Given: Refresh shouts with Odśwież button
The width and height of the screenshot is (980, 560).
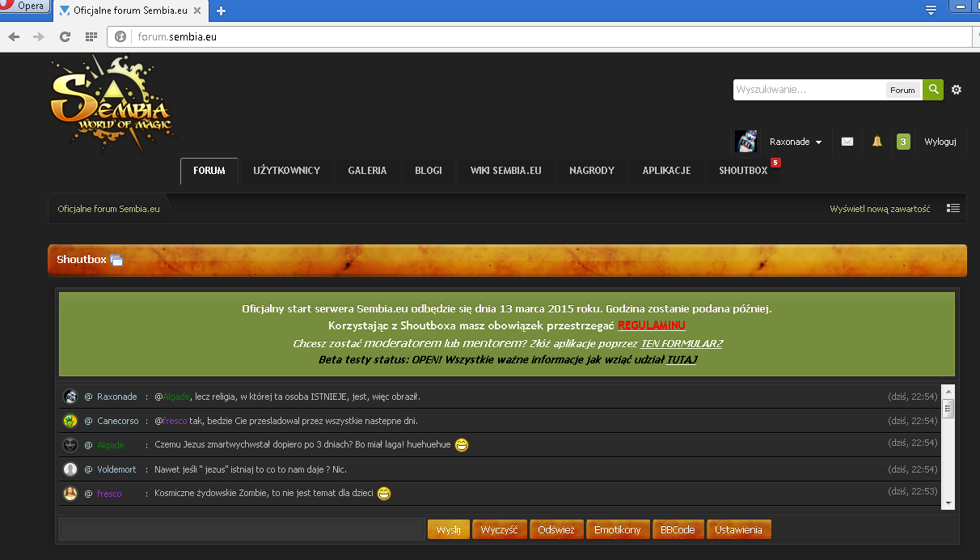Looking at the screenshot, I should coord(556,529).
